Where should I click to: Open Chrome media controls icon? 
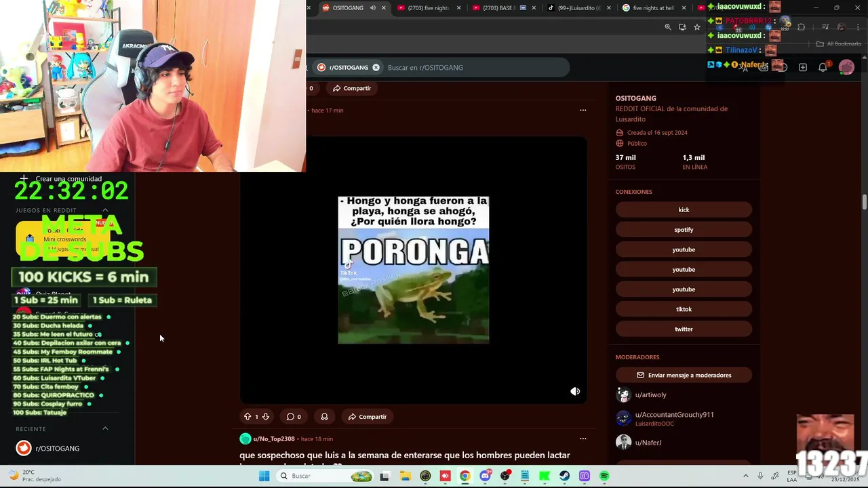(x=825, y=27)
